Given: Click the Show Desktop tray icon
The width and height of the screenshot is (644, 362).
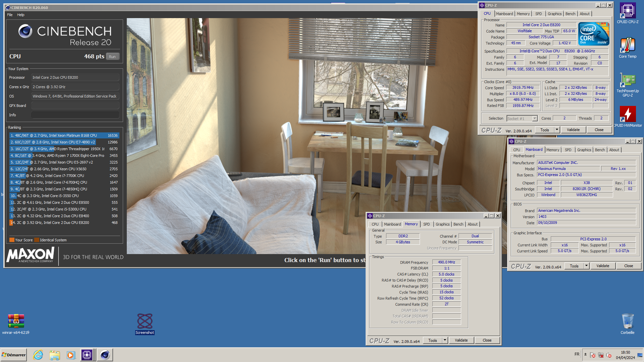Looking at the screenshot, I should pos(640,355).
